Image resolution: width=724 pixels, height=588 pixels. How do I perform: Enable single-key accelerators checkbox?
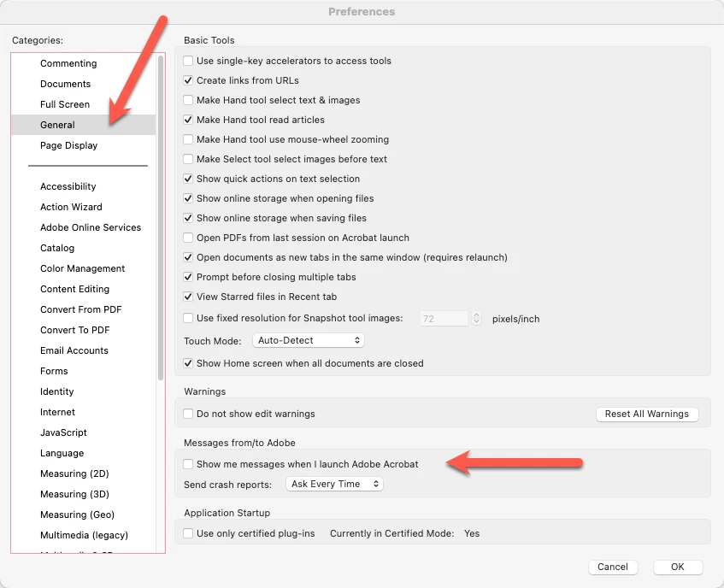point(188,61)
